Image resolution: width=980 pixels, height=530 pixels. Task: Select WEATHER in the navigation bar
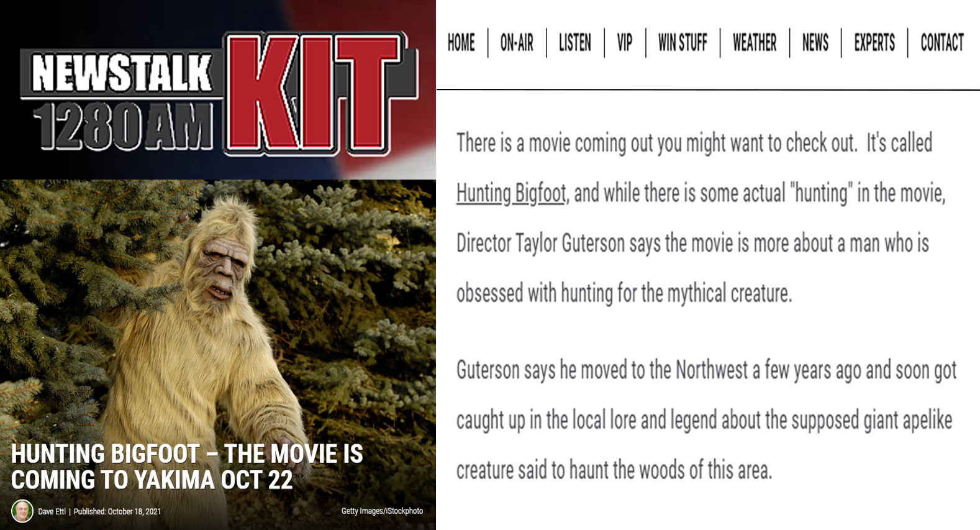point(755,43)
